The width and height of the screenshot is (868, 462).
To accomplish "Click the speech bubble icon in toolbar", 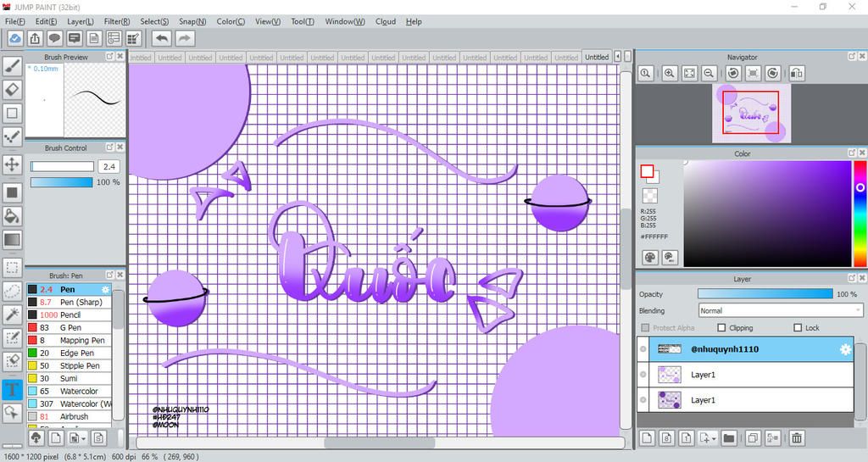I will [x=54, y=38].
